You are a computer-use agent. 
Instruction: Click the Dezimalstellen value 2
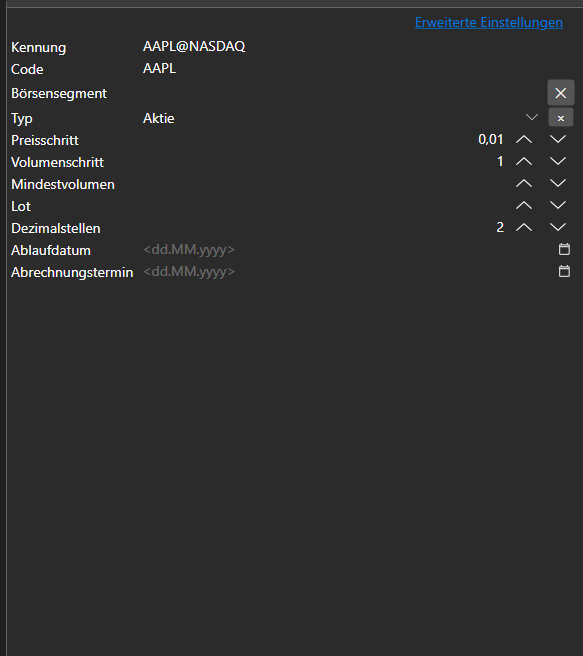pos(500,228)
